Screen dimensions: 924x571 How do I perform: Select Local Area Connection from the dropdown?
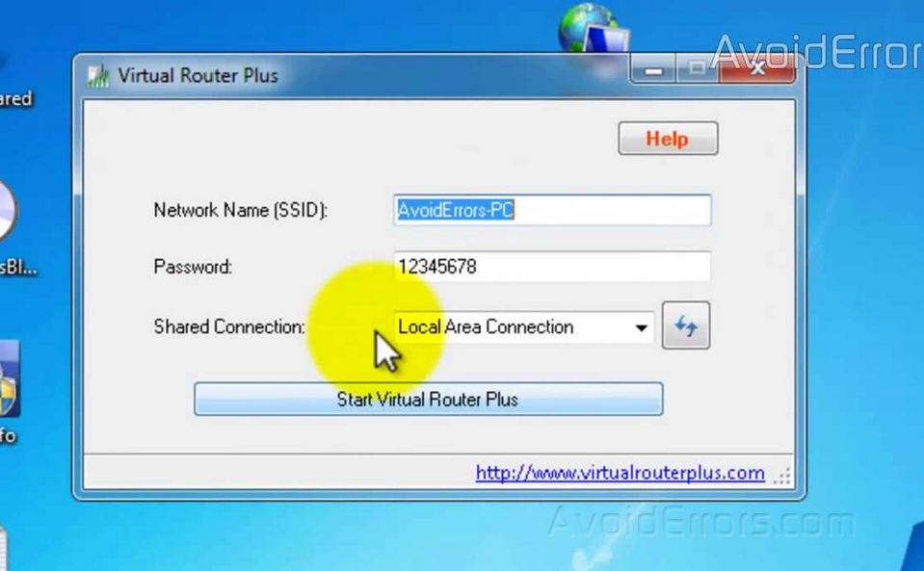click(x=486, y=326)
